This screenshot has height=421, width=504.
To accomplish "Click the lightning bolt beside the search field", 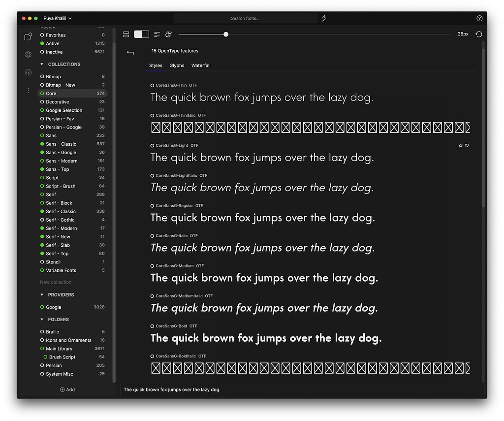I will coord(324,18).
